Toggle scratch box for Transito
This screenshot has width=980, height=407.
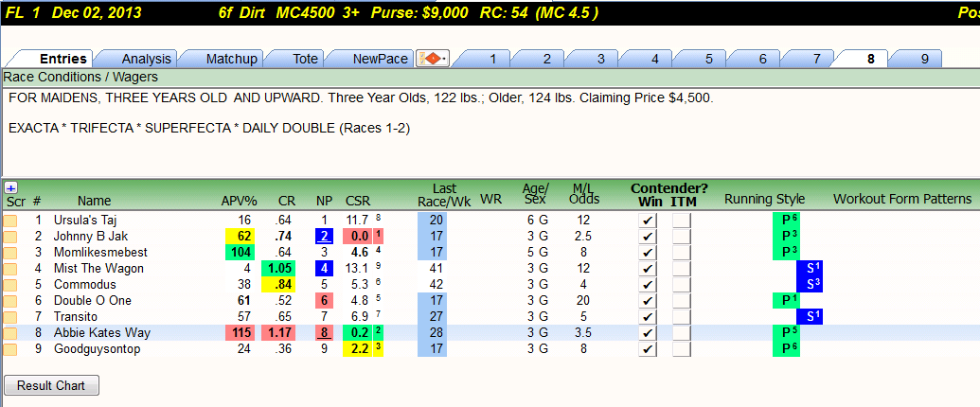[x=10, y=317]
